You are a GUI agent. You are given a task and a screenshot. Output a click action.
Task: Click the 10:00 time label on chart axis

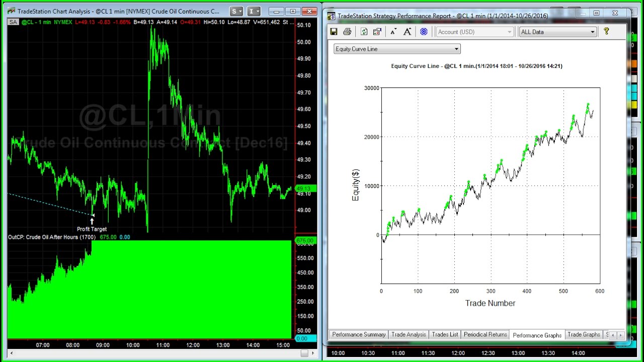[133, 345]
